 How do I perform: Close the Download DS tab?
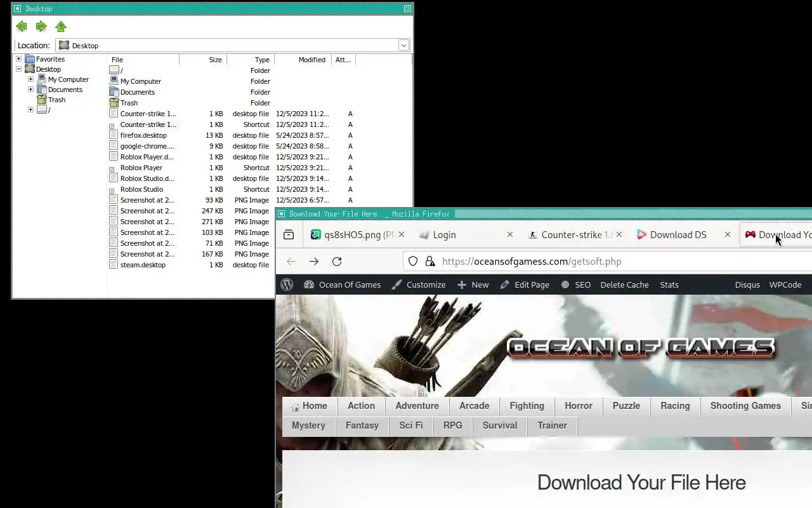tap(728, 234)
